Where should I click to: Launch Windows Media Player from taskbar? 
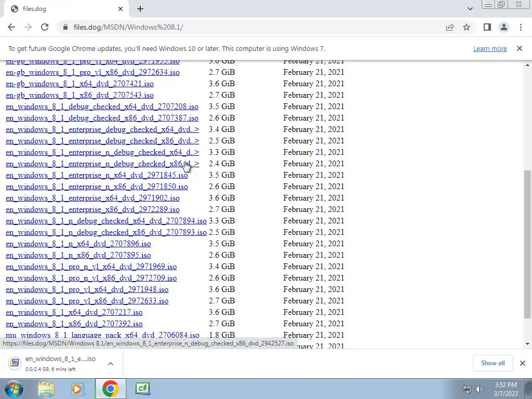(78, 389)
